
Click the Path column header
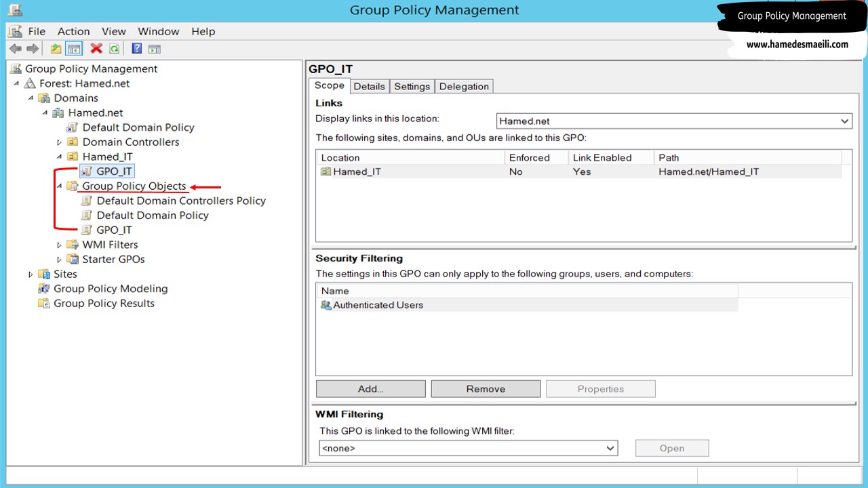[x=748, y=158]
